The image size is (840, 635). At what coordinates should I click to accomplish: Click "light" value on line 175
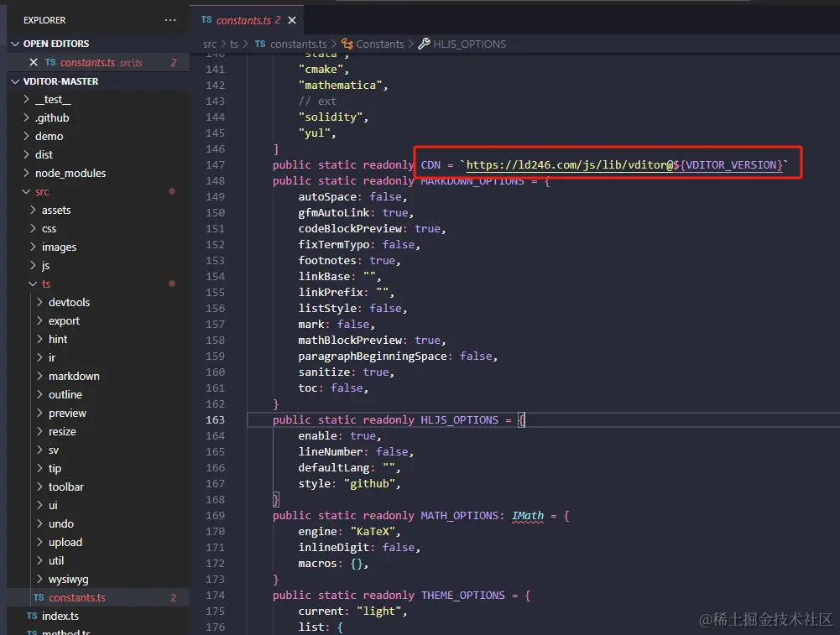click(379, 612)
